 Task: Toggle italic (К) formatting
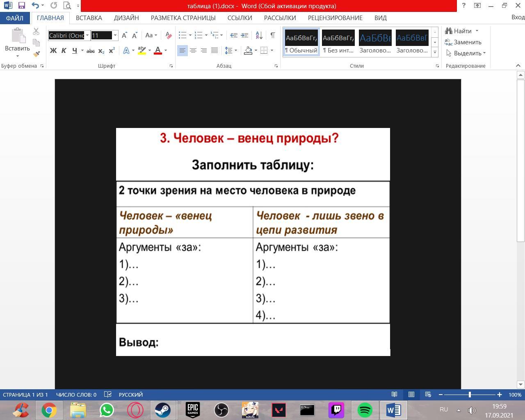point(64,50)
